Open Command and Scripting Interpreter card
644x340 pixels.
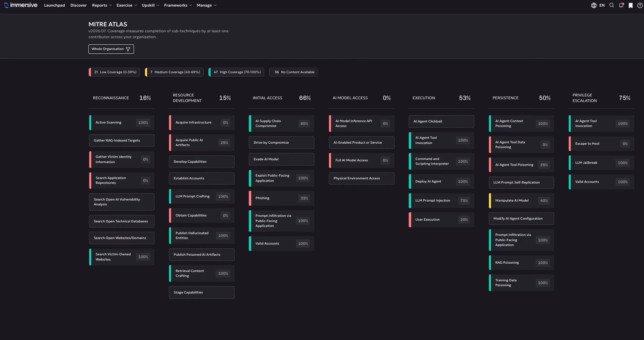point(441,161)
